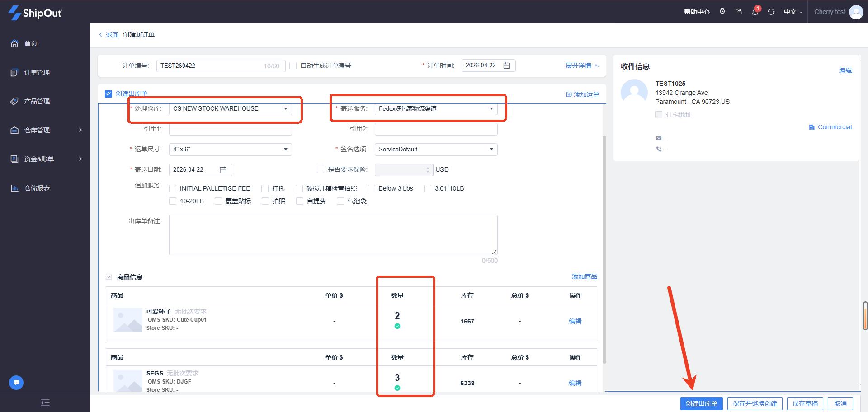Open the 处理仓库 warehouse dropdown
This screenshot has height=412, width=868.
coord(230,109)
